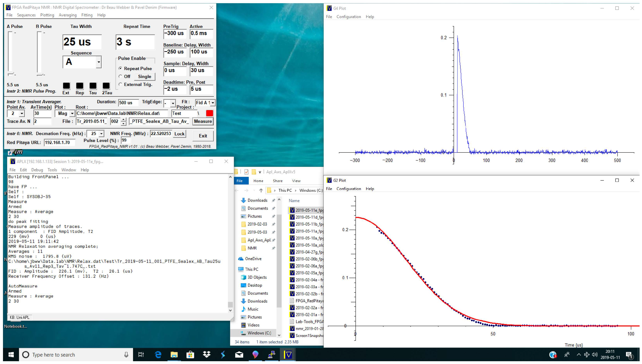The height and width of the screenshot is (364, 642).
Task: Expand the Plot Mag dropdown
Action: tap(72, 114)
